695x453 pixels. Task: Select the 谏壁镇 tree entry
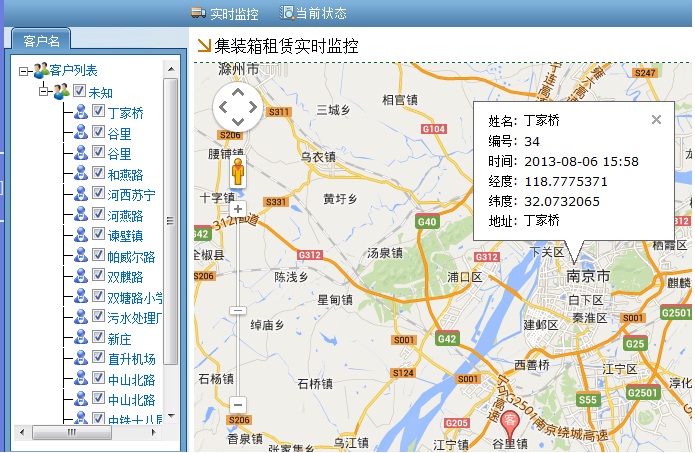[125, 236]
